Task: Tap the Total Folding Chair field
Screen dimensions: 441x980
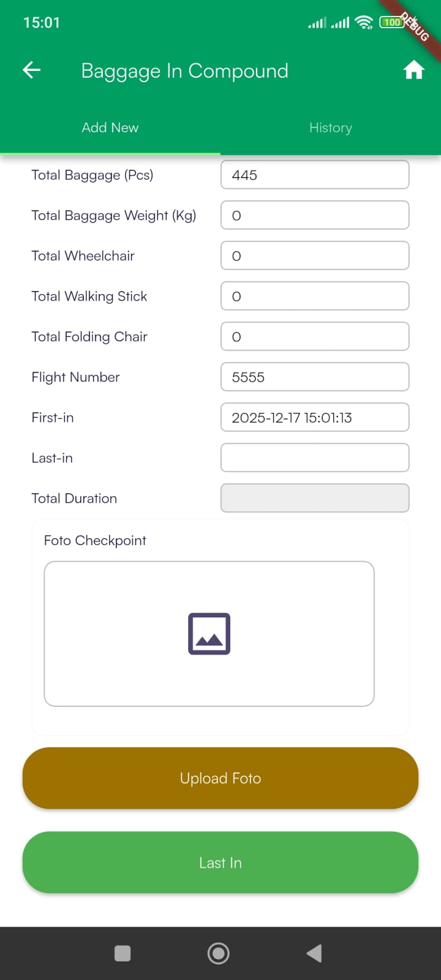Action: pos(315,337)
